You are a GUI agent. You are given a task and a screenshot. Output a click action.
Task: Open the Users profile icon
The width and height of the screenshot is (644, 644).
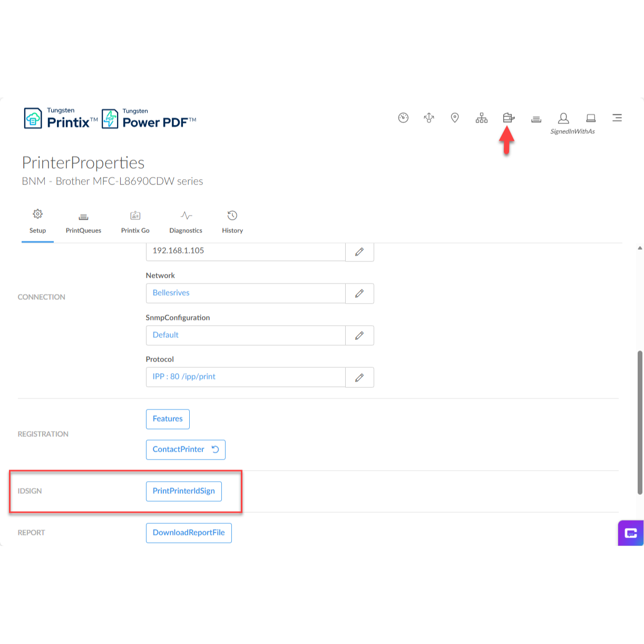(x=563, y=118)
